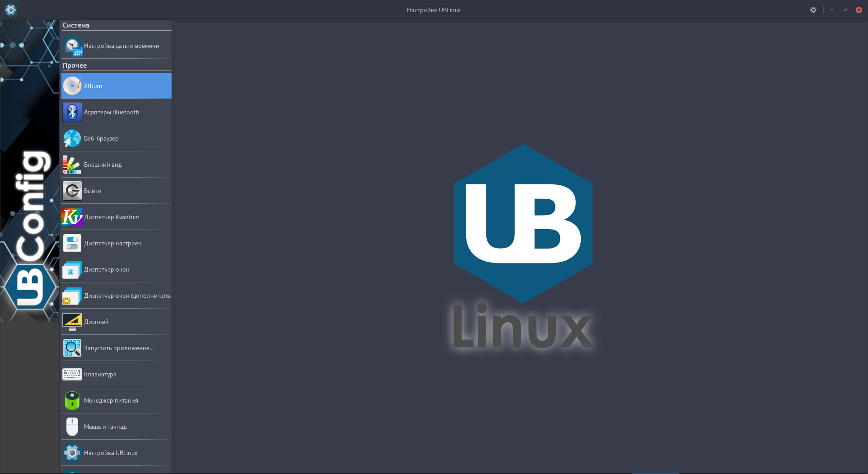Select 'Диспетчер настроек' entry

[117, 243]
